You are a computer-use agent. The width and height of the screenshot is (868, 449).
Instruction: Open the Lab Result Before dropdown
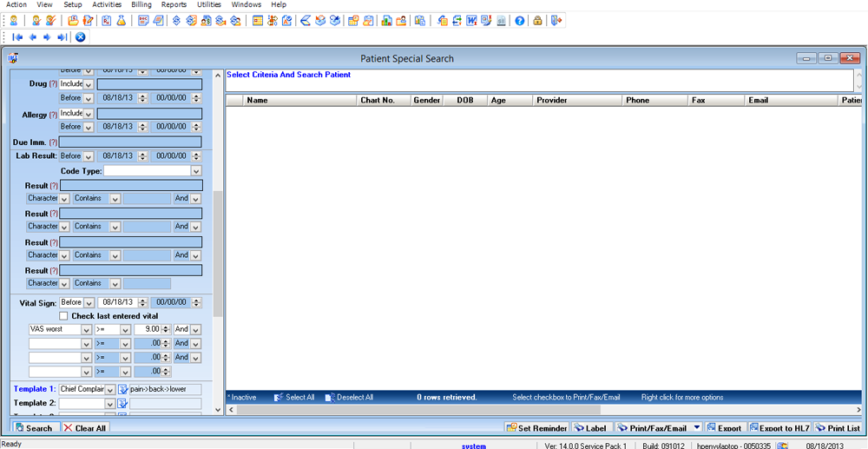coord(89,156)
